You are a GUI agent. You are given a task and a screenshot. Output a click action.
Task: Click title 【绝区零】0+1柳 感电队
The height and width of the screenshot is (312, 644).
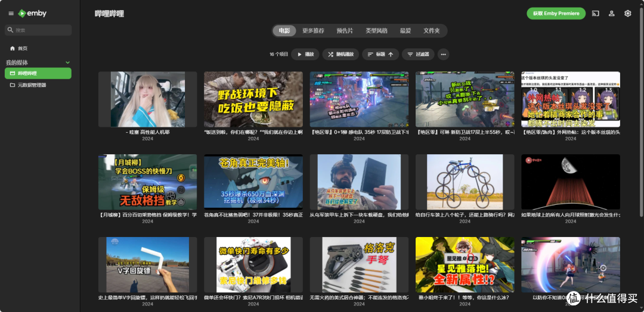pos(359,132)
